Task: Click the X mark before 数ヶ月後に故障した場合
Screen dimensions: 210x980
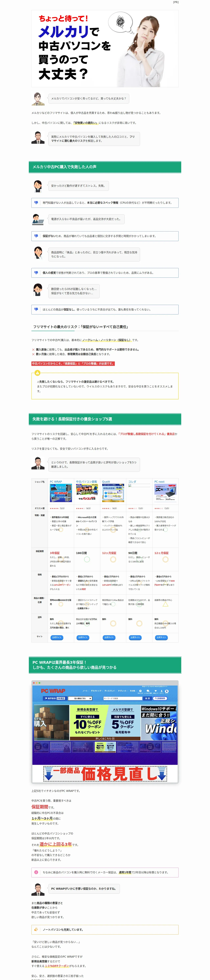Action: (33, 354)
